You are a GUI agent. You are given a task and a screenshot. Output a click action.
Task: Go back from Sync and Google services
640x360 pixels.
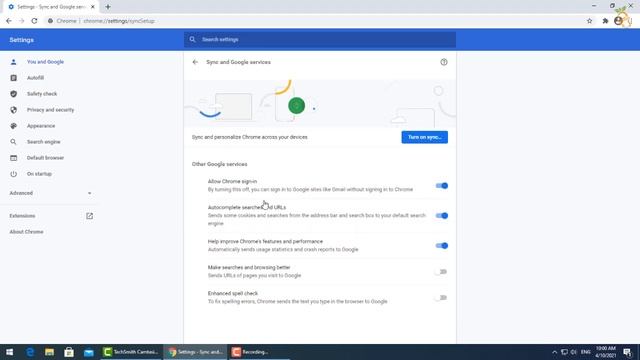[x=195, y=62]
